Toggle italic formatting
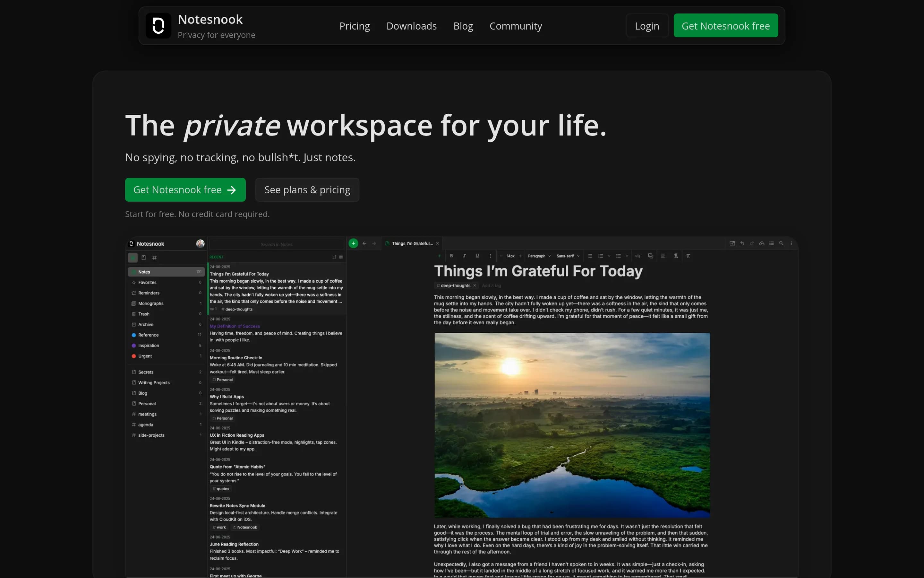 pos(464,256)
